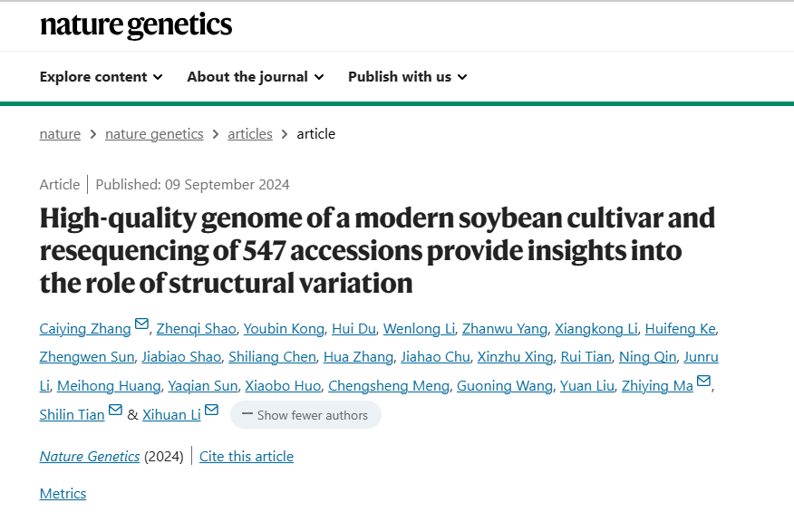The width and height of the screenshot is (794, 532).
Task: Click envelope icon next to Caiying Zhang
Action: [141, 324]
